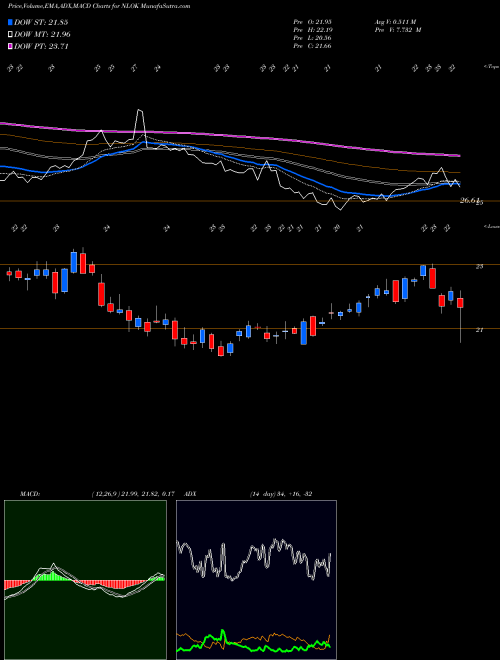This screenshot has height=660, width=500.
Task: Click the 'Pre H: 22.19' value
Action: click(312, 30)
